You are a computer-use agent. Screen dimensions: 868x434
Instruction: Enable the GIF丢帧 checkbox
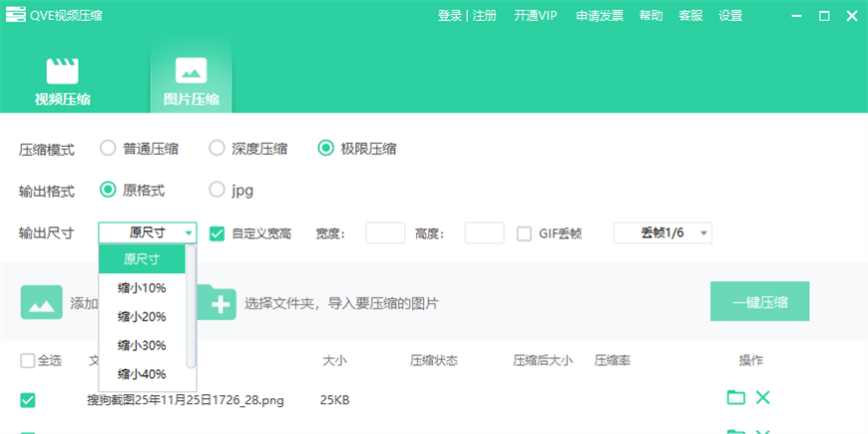pyautogui.click(x=524, y=233)
